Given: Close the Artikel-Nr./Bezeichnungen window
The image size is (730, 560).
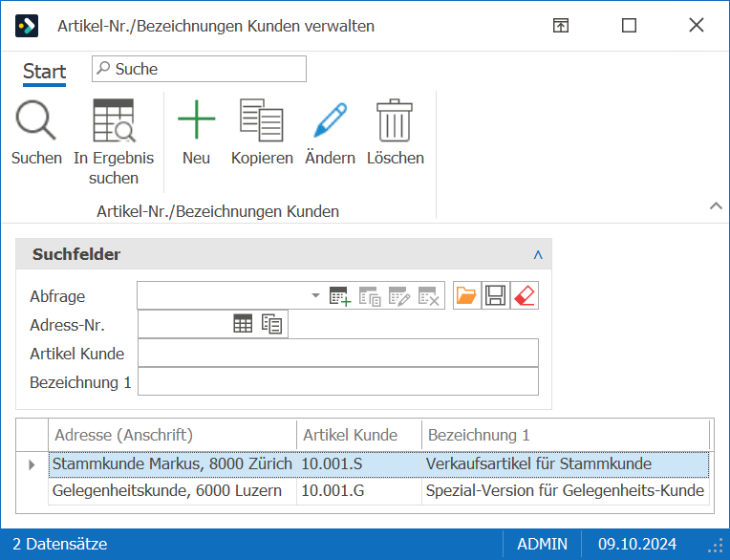Looking at the screenshot, I should 697,25.
